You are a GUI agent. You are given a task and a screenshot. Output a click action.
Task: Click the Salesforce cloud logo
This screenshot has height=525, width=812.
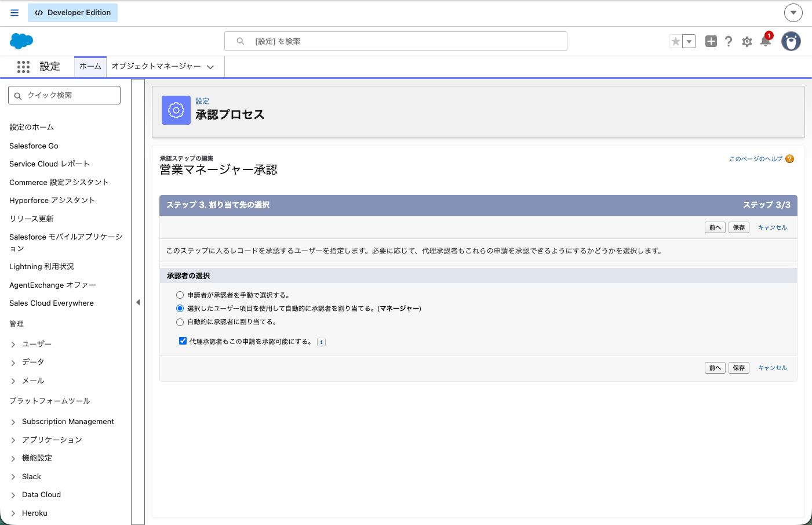click(21, 41)
